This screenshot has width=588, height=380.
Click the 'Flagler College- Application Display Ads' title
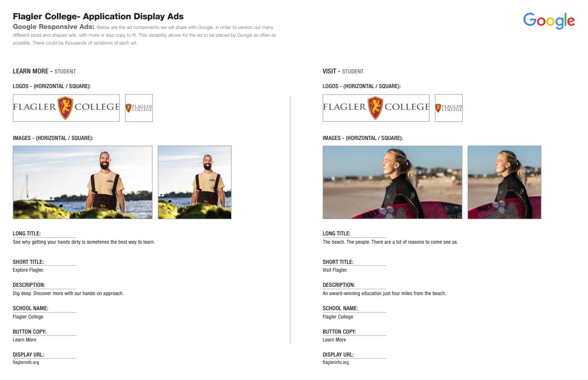pos(98,17)
